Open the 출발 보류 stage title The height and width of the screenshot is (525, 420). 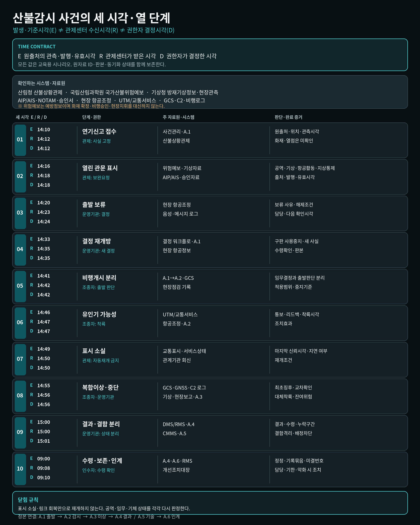94,205
